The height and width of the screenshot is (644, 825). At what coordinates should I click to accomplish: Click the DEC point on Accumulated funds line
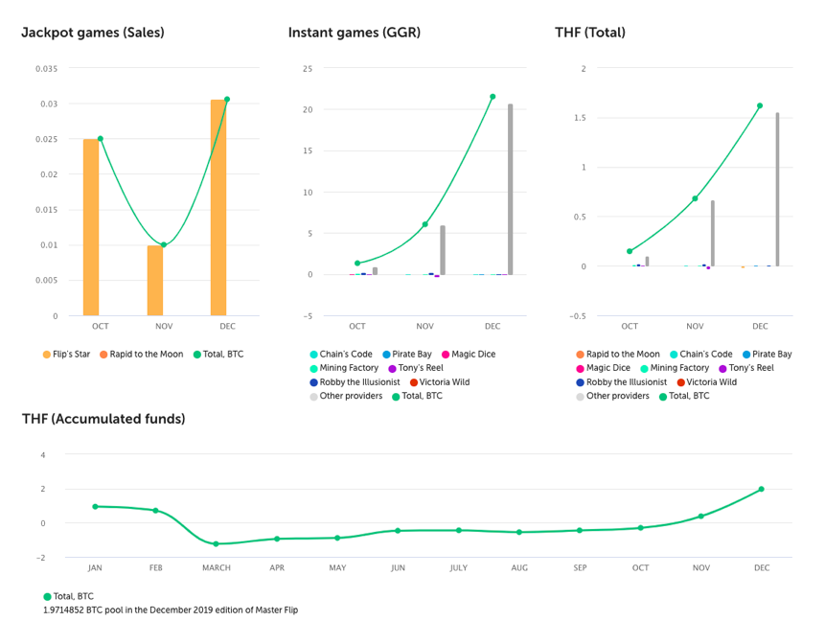(762, 489)
